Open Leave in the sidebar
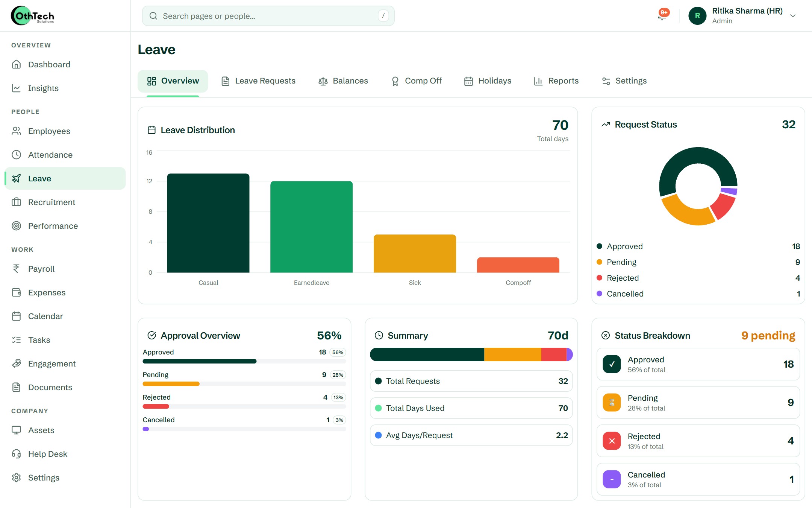Image resolution: width=812 pixels, height=508 pixels. (65, 178)
